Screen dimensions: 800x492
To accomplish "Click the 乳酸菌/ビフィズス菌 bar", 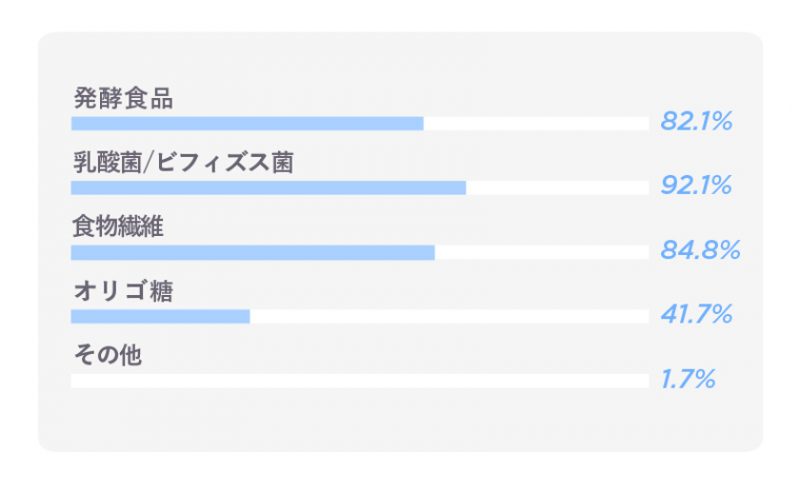I will tap(360, 188).
